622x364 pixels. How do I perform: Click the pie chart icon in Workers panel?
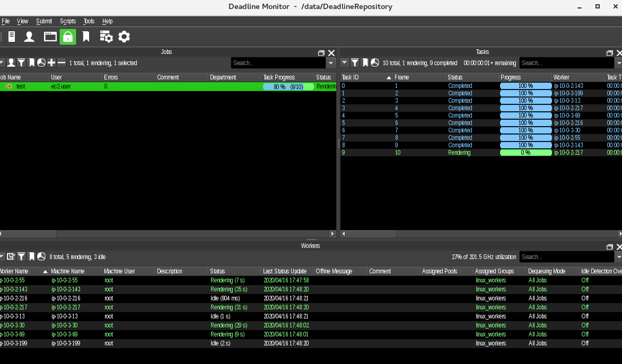[x=41, y=257]
